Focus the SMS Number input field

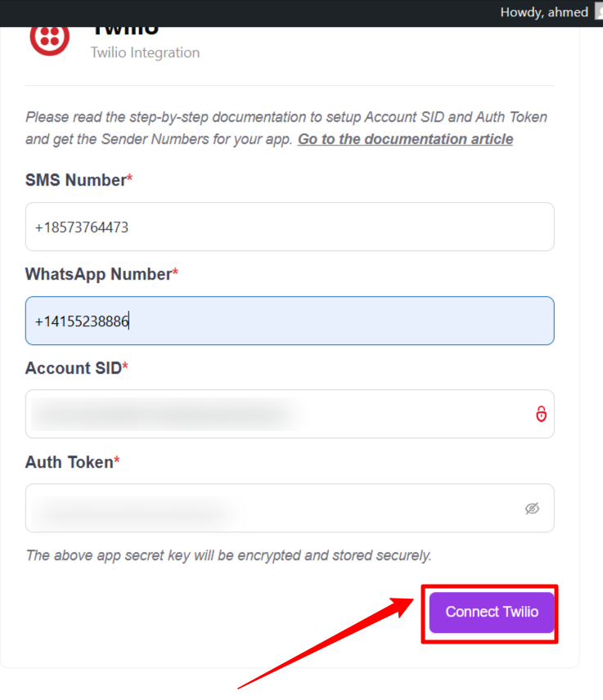click(x=290, y=227)
